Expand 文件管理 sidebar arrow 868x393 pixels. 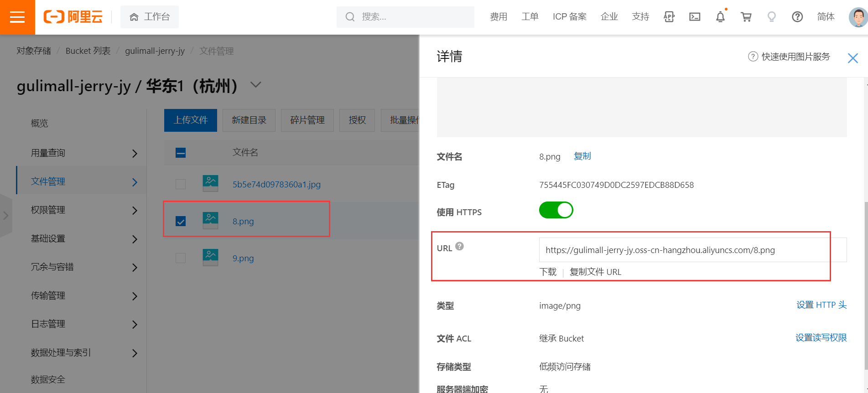click(135, 182)
